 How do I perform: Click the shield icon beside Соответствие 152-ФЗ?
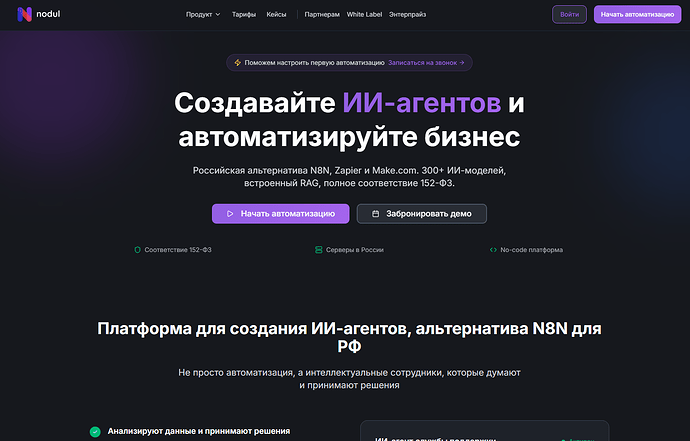pyautogui.click(x=138, y=249)
